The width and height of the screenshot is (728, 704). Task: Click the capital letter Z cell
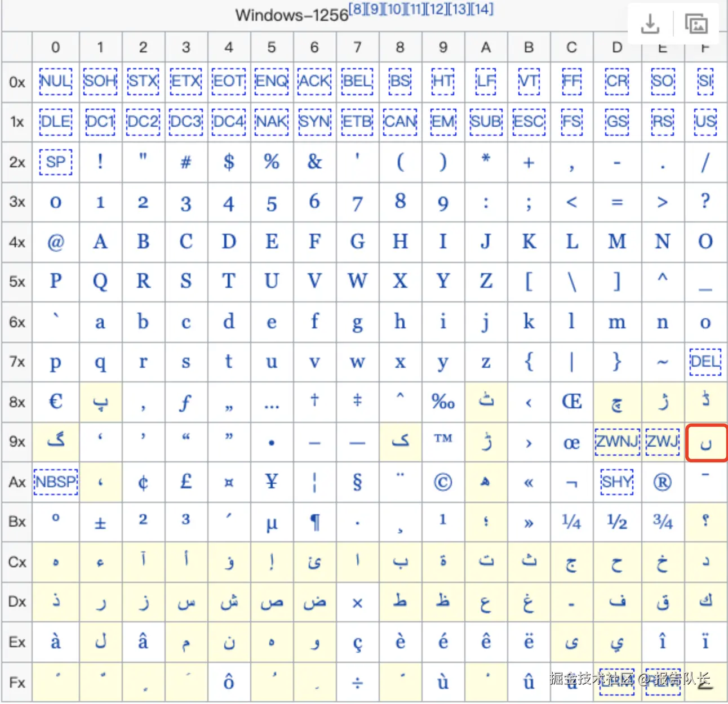tap(486, 282)
